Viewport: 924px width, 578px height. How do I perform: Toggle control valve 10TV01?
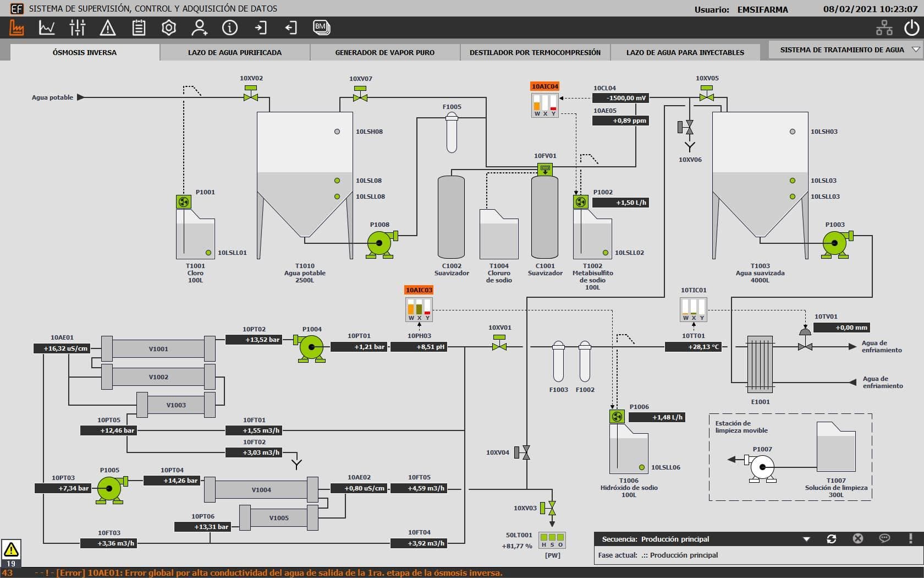[805, 340]
